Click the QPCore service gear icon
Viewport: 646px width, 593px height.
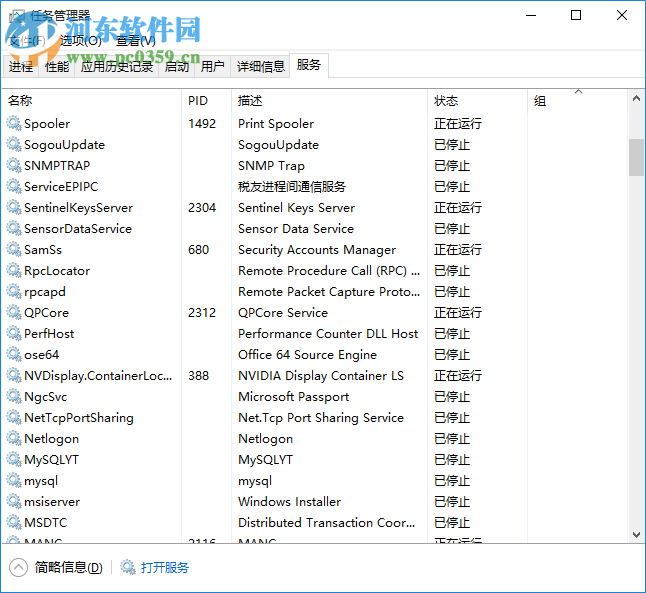point(14,312)
